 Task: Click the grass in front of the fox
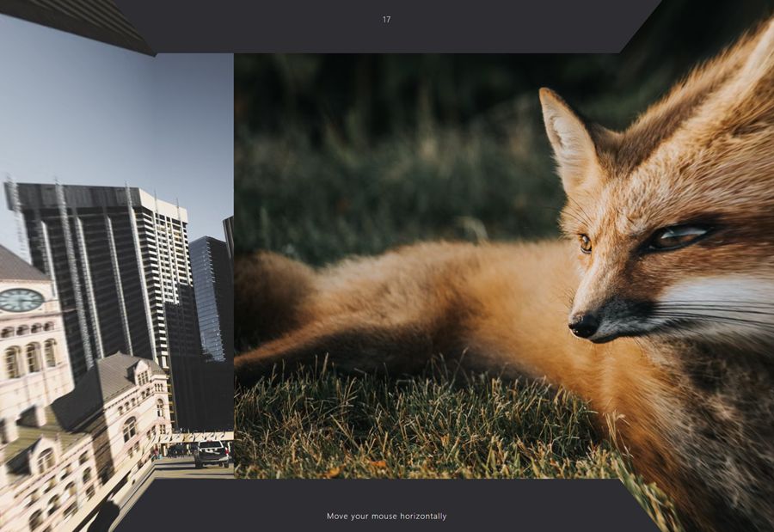[x=413, y=430]
